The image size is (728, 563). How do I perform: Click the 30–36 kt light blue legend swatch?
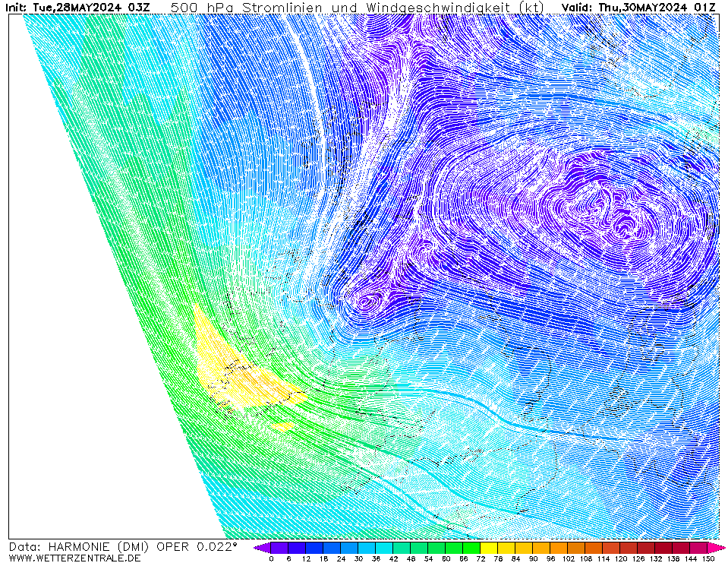(367, 548)
